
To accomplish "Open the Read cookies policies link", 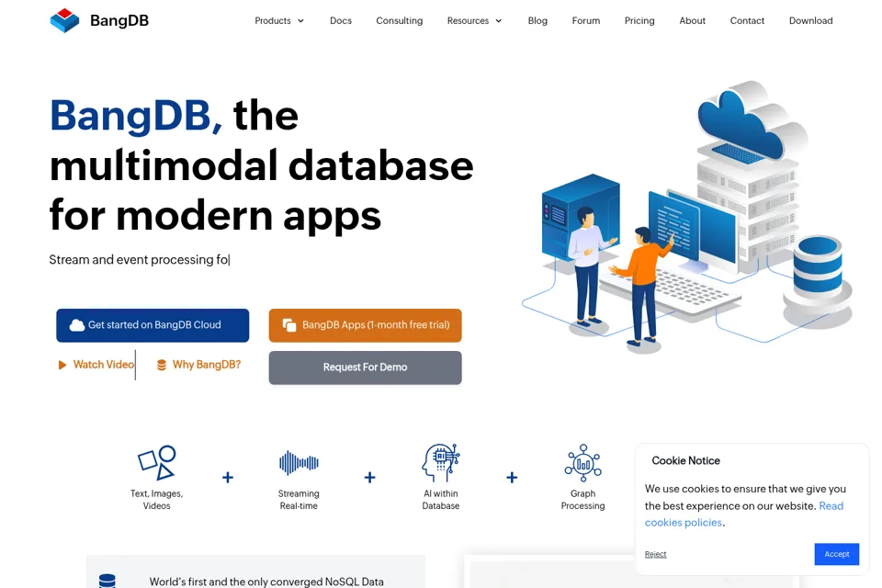I will click(744, 514).
